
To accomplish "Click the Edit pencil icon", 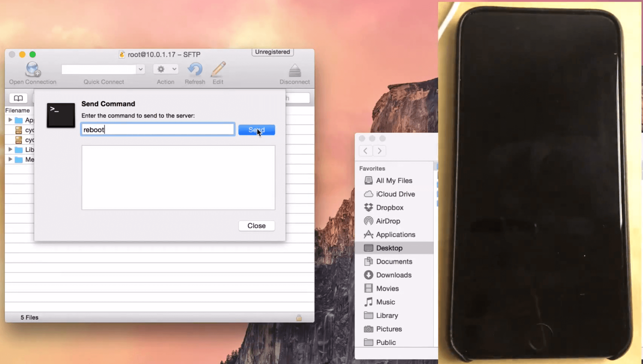I will tap(218, 69).
